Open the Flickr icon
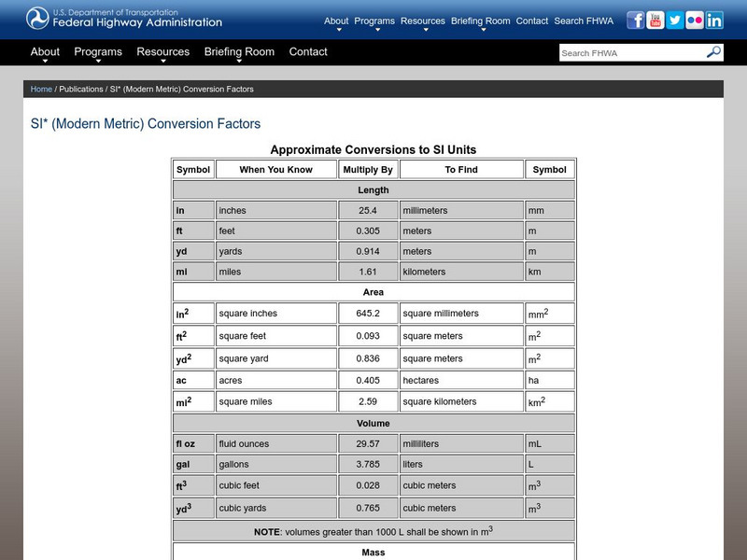 pyautogui.click(x=695, y=21)
